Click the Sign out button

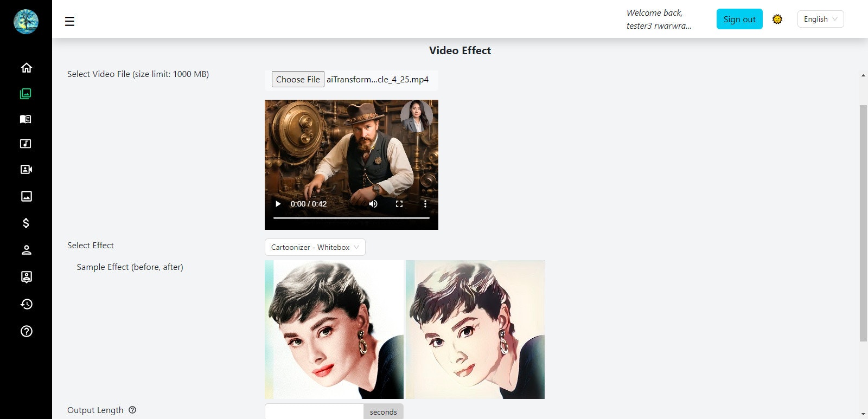click(x=739, y=19)
